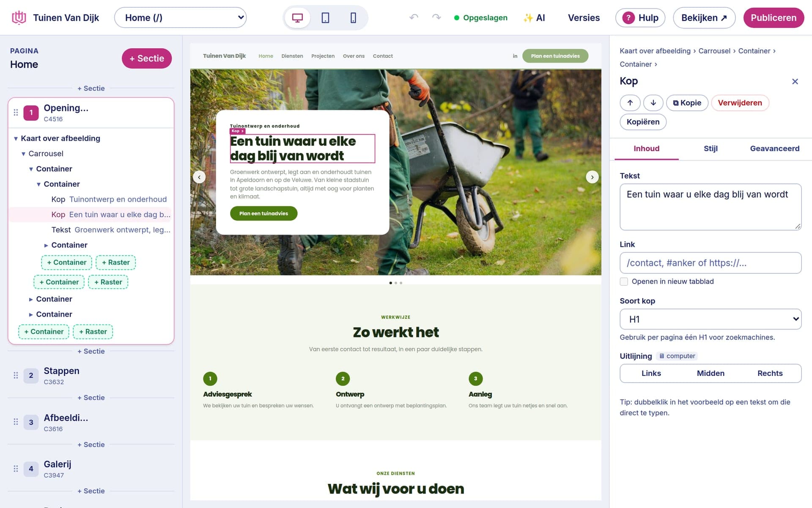This screenshot has height=508, width=812.
Task: Click the Bekijken preview button
Action: (x=704, y=18)
